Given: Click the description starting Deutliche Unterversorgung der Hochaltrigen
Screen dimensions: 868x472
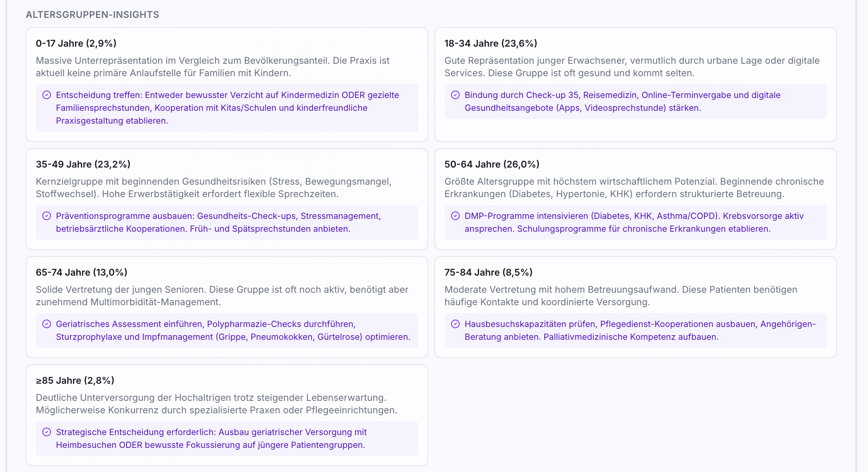Looking at the screenshot, I should [x=216, y=404].
